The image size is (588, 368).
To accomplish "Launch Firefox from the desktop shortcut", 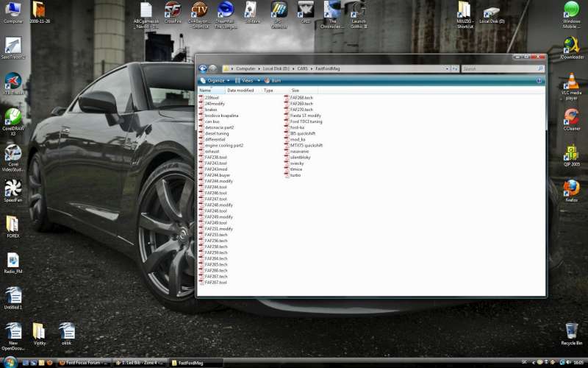I will 571,188.
